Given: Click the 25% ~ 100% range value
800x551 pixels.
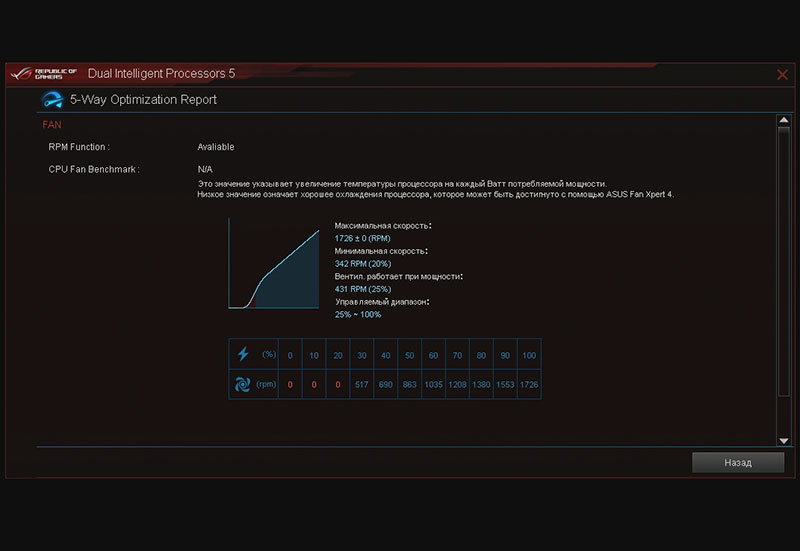Looking at the screenshot, I should click(358, 315).
